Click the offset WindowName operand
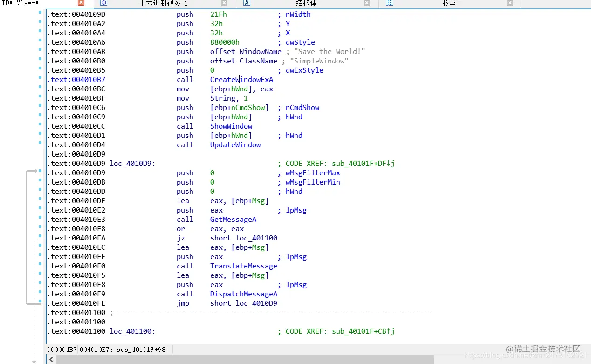This screenshot has width=591, height=364. tap(246, 52)
